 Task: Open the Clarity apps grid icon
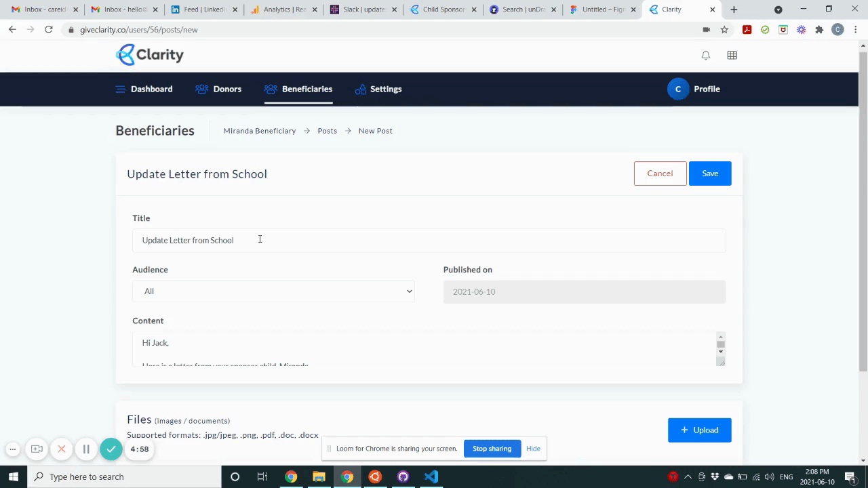(732, 55)
